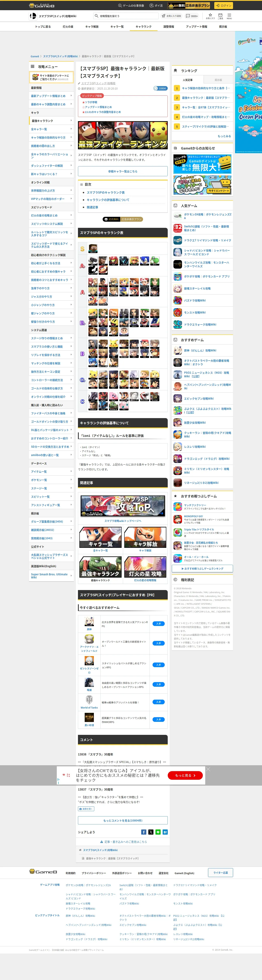Viewport: 262px width, 980px height.
Task: Open エピックセブン攻略Wiki icon
Action: pyautogui.click(x=178, y=398)
